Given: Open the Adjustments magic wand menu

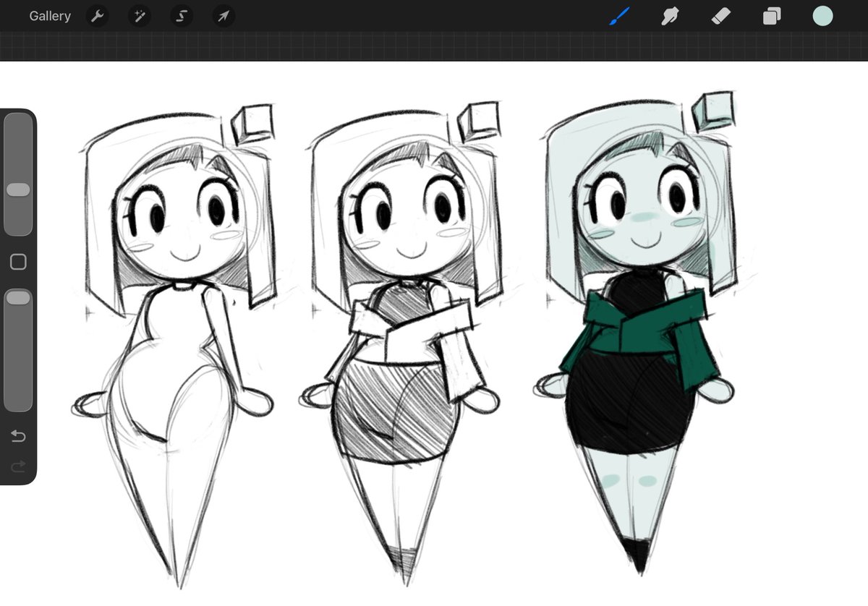Looking at the screenshot, I should point(140,16).
